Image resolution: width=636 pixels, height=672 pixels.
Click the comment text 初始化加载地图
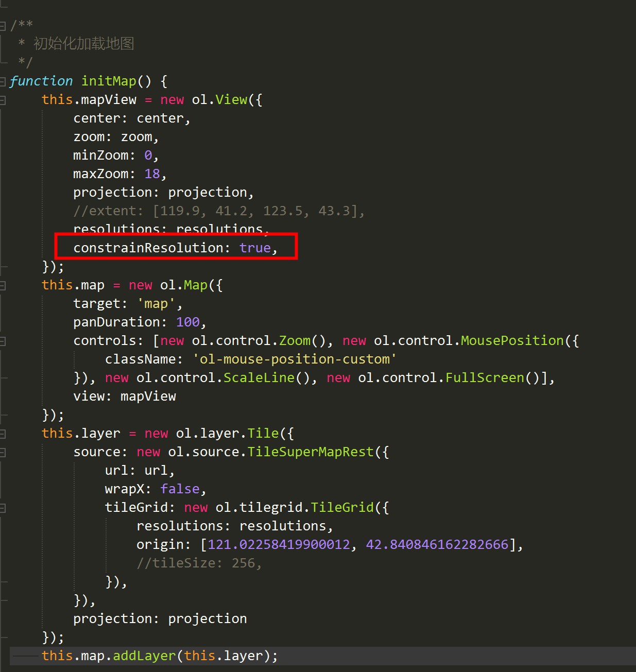pyautogui.click(x=83, y=44)
